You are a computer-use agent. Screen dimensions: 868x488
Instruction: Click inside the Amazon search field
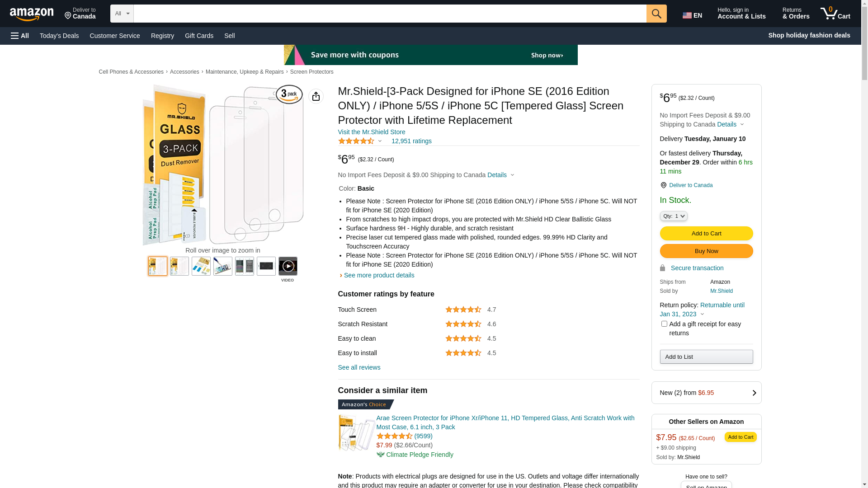click(390, 14)
